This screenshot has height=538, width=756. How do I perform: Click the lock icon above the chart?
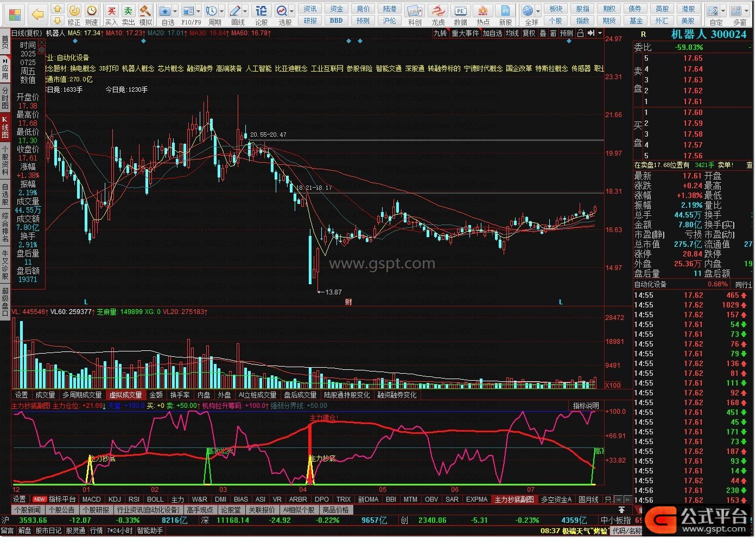tap(580, 33)
